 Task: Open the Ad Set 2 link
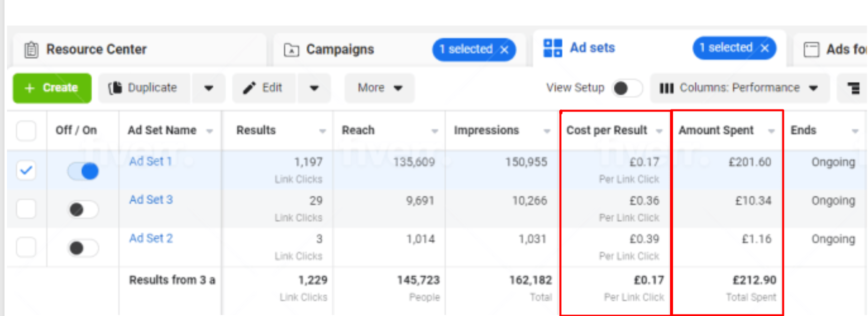point(151,238)
